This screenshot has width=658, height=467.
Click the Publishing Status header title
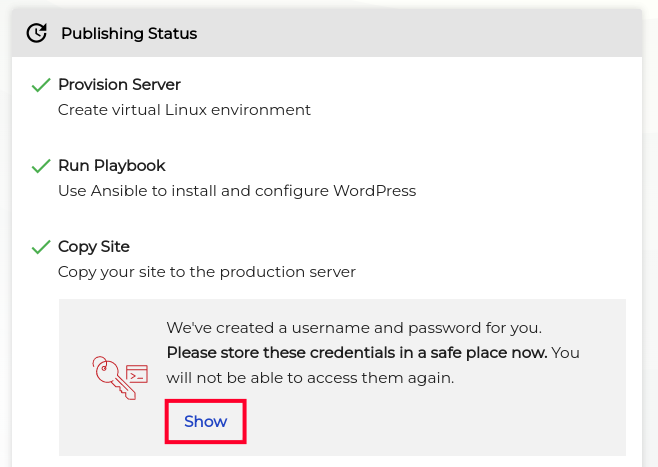(129, 34)
